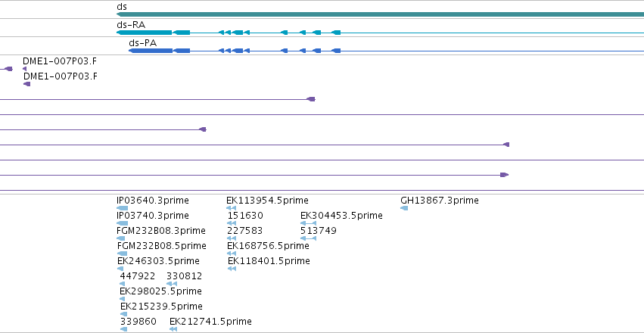Click the spliced glyph under 513749
The width and height of the screenshot is (644, 333).
tap(309, 238)
